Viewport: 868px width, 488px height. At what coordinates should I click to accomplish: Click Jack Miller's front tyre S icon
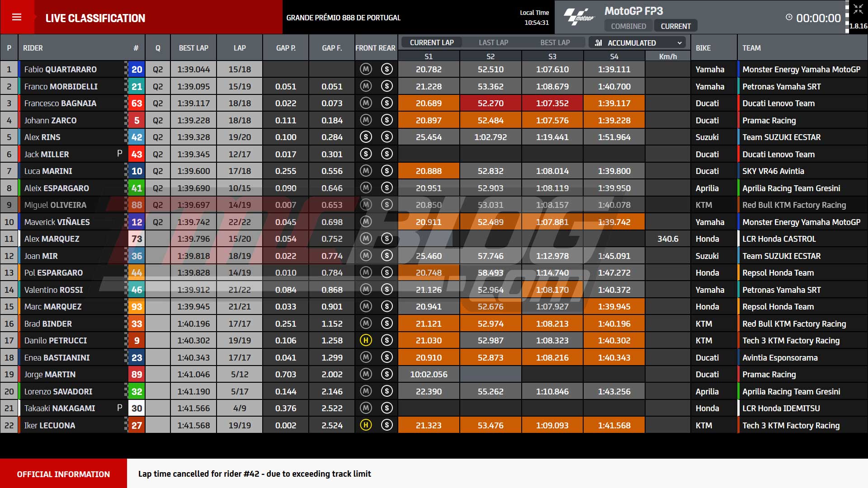pos(366,154)
